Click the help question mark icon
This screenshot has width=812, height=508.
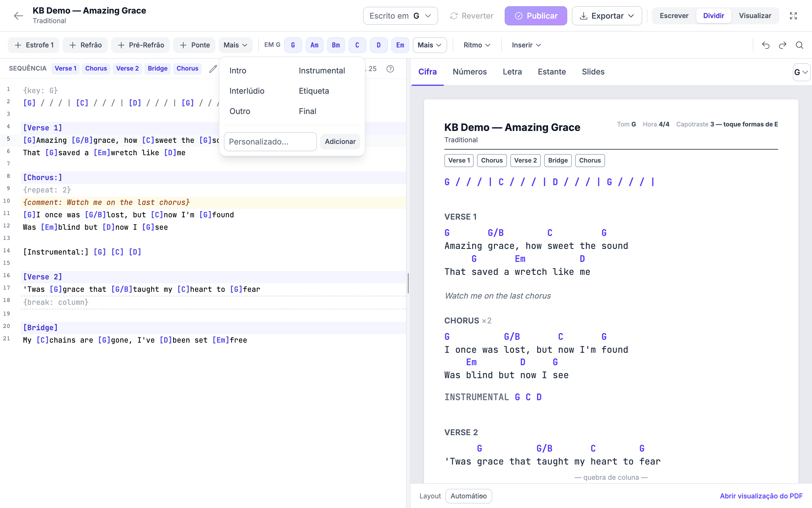point(390,69)
